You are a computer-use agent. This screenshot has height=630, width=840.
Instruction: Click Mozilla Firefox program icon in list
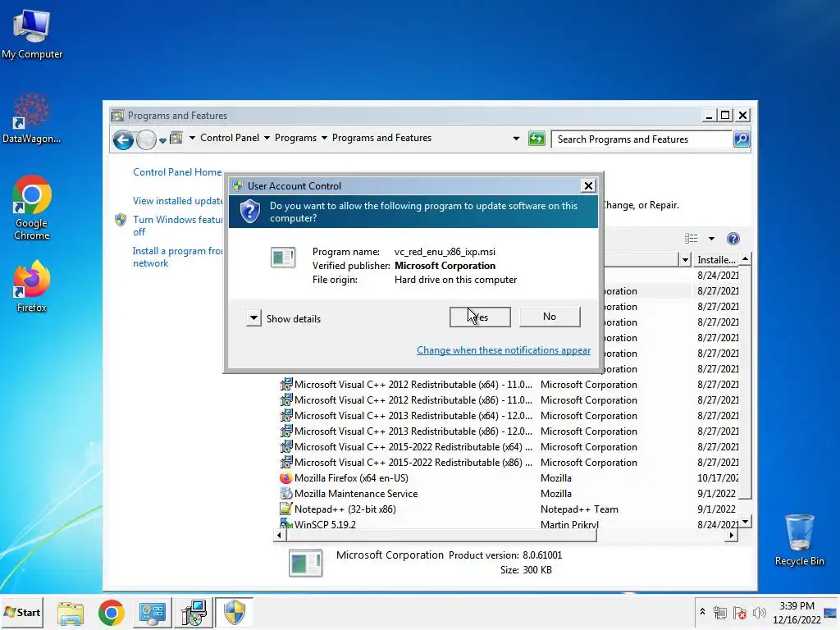(x=286, y=478)
